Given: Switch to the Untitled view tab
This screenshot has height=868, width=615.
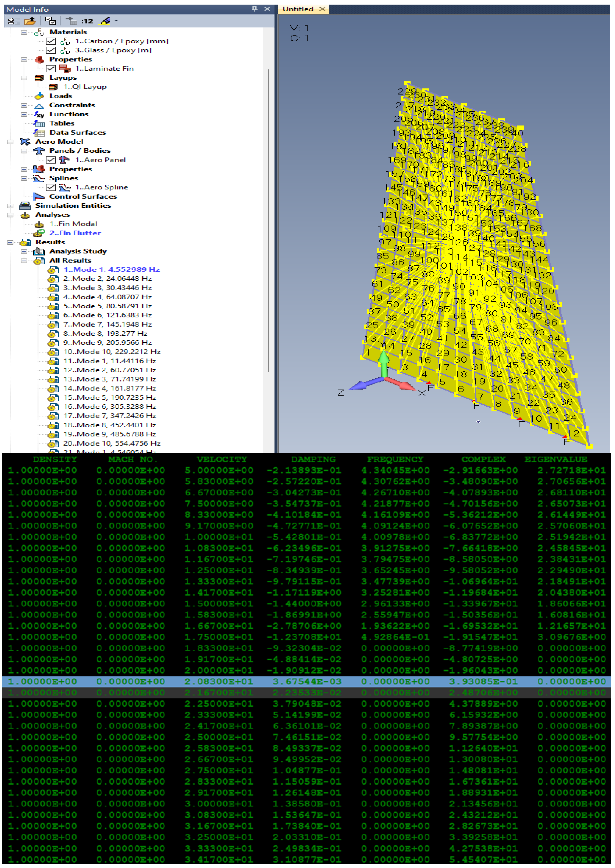Looking at the screenshot, I should coord(298,9).
